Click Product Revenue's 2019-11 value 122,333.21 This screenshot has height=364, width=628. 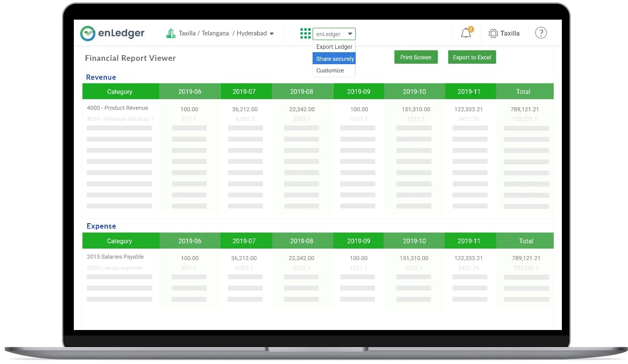coord(469,109)
